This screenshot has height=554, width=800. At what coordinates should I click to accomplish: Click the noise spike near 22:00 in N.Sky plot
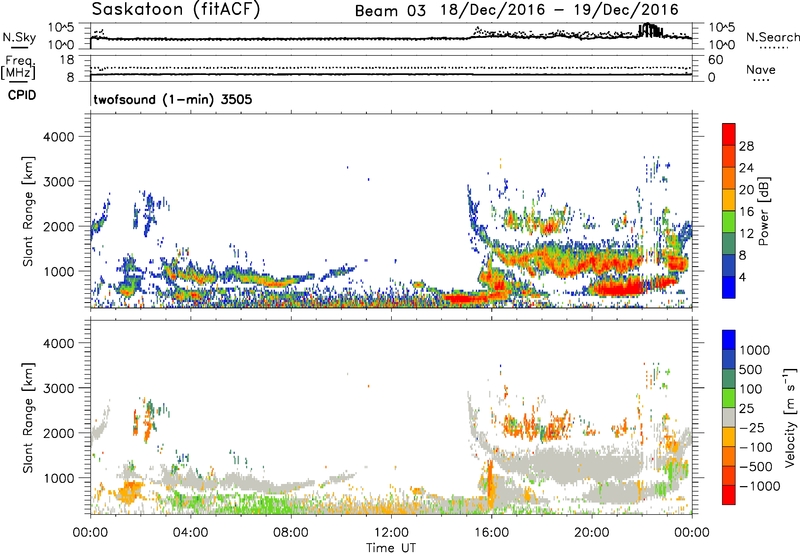click(650, 30)
